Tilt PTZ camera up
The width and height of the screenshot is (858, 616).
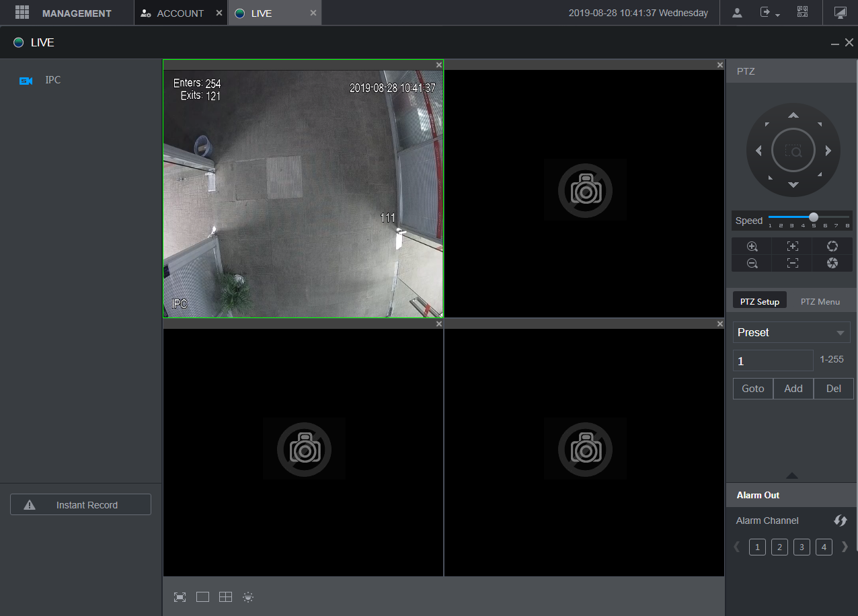793,116
